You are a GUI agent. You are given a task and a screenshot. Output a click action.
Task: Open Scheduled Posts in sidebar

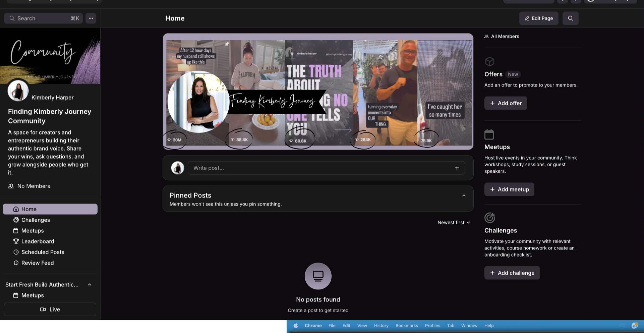pos(50,252)
